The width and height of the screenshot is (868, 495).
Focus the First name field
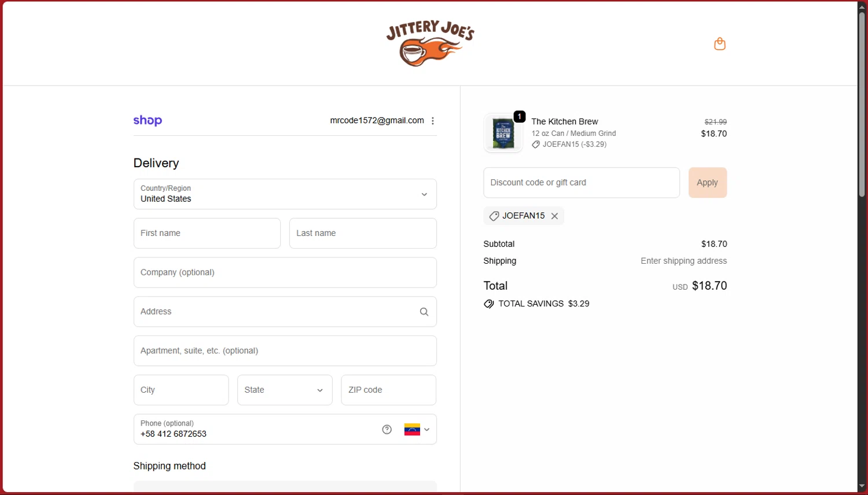[207, 233]
